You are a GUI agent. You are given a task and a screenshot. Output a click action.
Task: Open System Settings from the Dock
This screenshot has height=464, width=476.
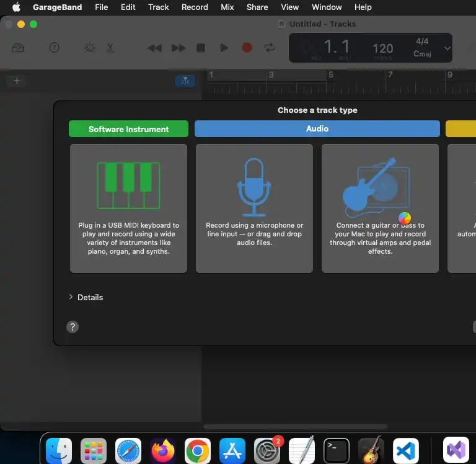267,451
